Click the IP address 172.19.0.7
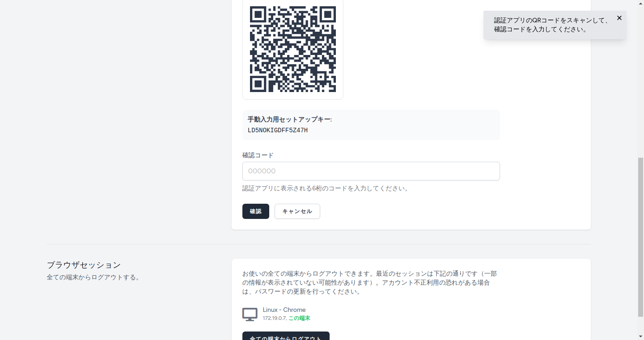 (x=275, y=318)
